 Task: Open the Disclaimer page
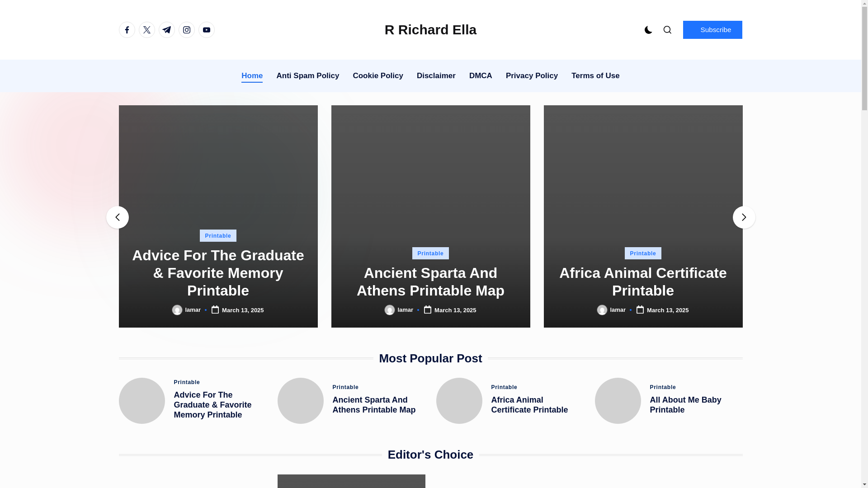(x=436, y=76)
